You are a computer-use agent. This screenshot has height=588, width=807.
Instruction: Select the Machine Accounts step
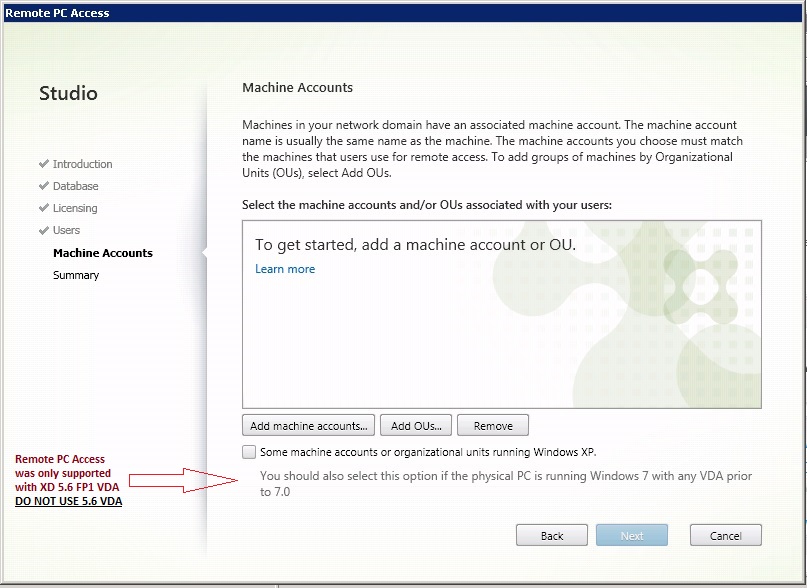point(102,253)
